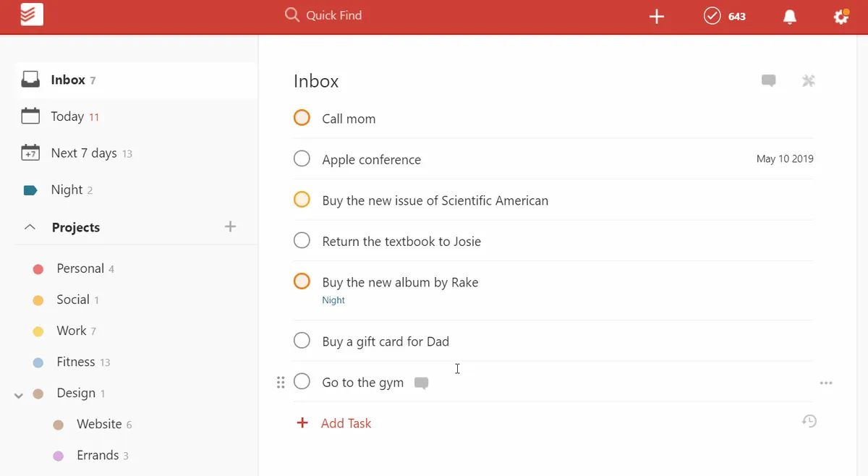Viewport: 868px width, 476px height.
Task: Open more options for Go to the gym
Action: pos(826,383)
